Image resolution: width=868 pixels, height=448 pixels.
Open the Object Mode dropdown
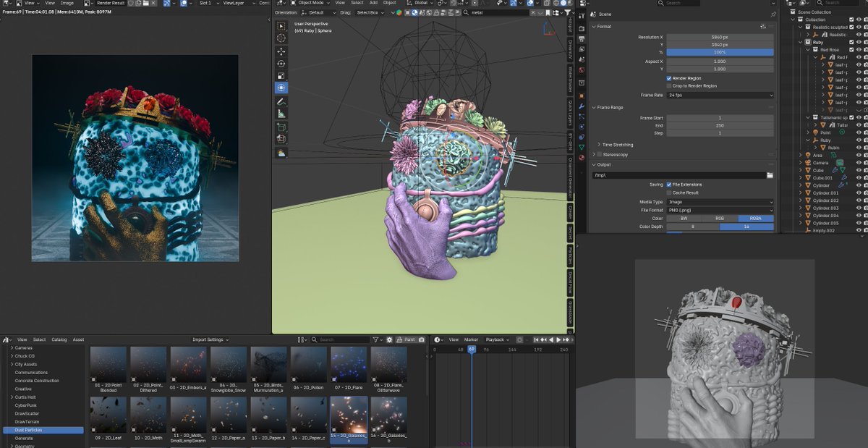coord(310,3)
